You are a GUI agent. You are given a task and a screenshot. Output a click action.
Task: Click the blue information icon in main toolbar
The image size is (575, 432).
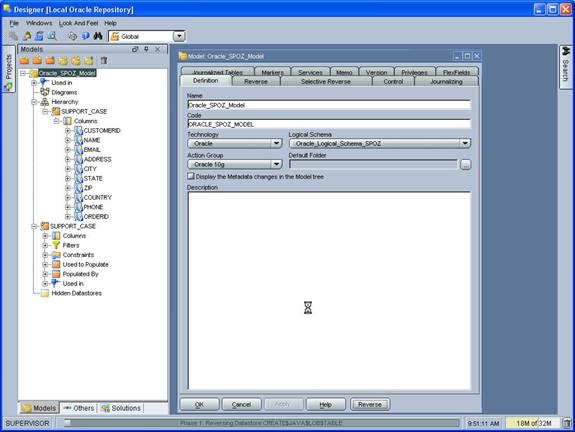(85, 36)
